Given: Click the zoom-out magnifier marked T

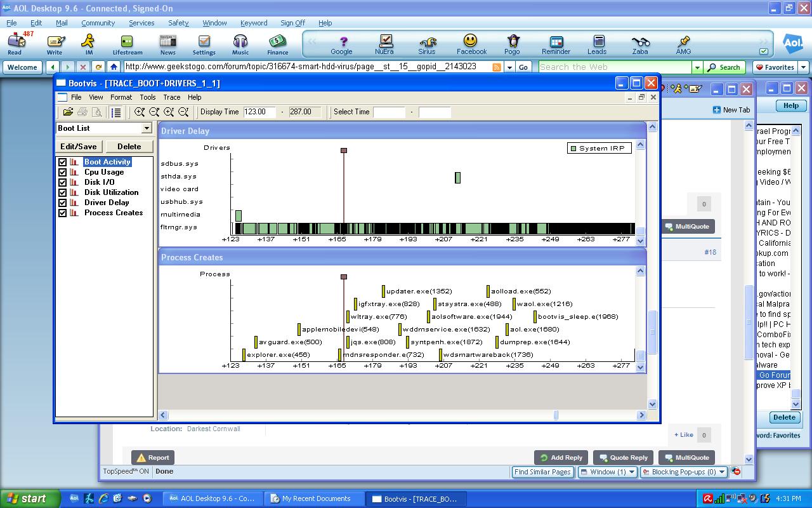Looking at the screenshot, I should [x=183, y=112].
